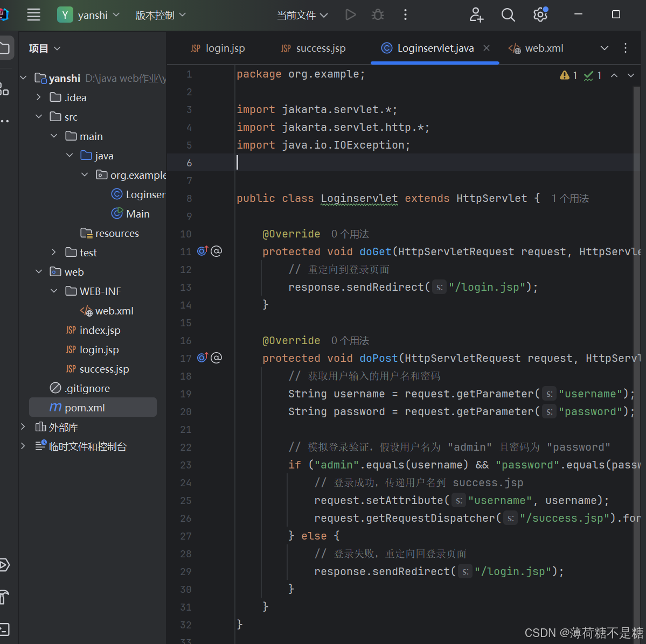Open editor tabs options menu
The image size is (646, 644).
click(x=626, y=48)
